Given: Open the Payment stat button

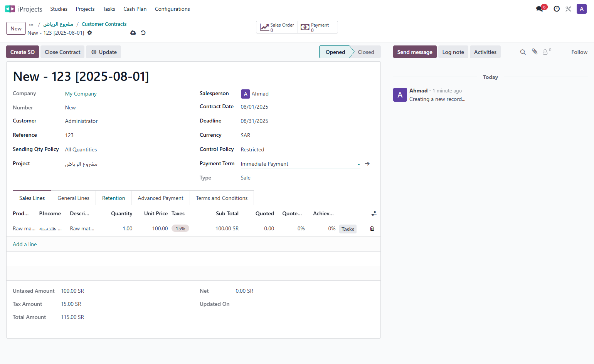Looking at the screenshot, I should [x=318, y=27].
